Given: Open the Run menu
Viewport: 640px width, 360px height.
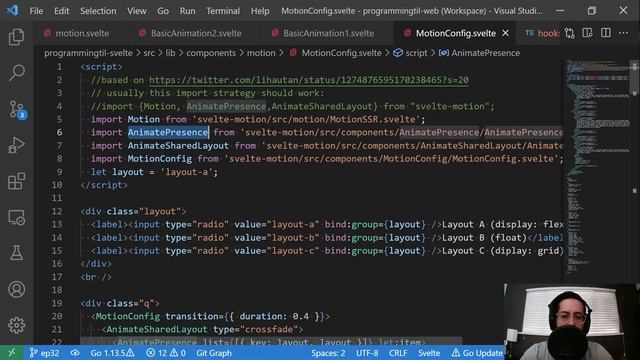Looking at the screenshot, I should point(187,11).
